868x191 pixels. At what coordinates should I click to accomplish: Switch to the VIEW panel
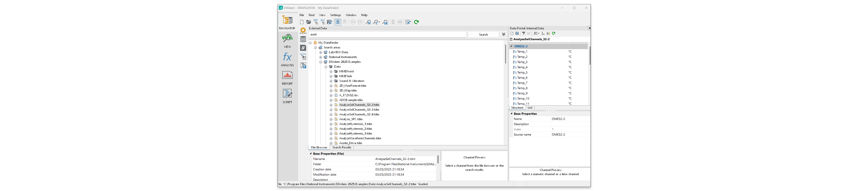tap(287, 41)
